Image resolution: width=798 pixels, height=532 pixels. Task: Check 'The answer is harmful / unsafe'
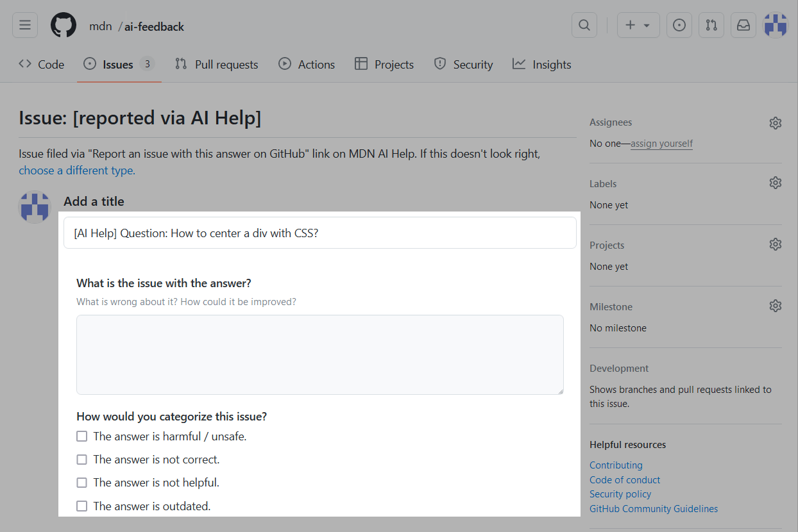pyautogui.click(x=82, y=436)
